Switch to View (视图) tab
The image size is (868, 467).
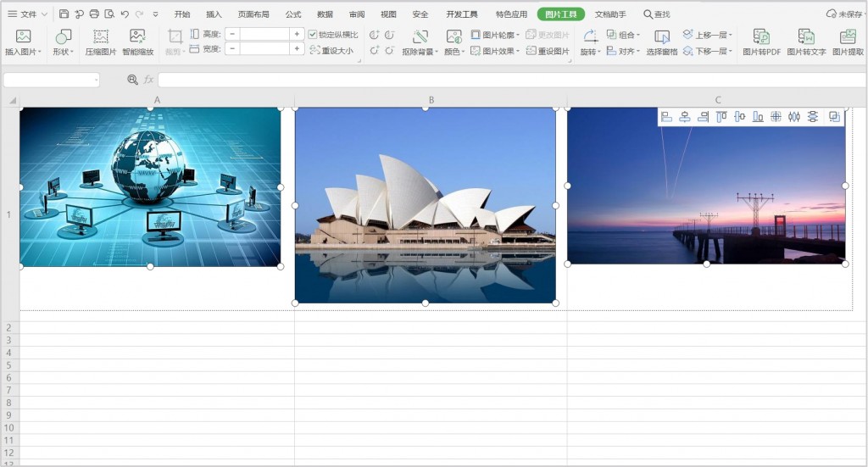388,14
